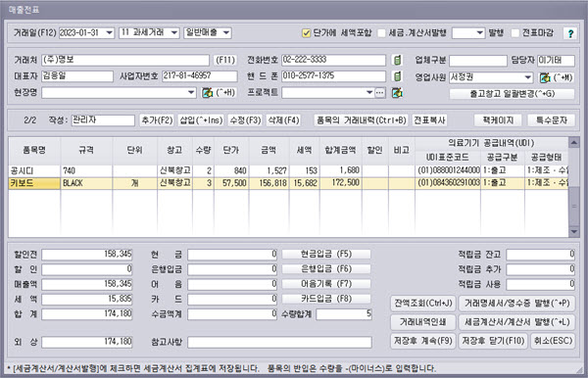Click BLACK spec cell
The image size is (588, 378).
[86, 183]
